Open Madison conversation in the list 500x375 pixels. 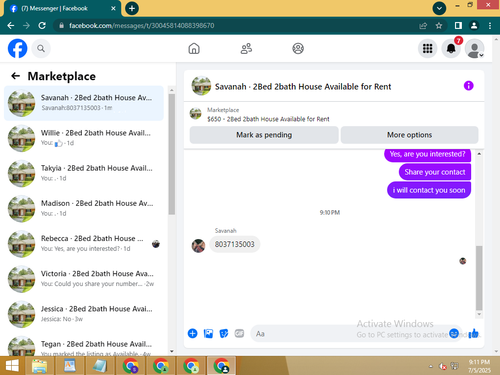click(x=84, y=208)
